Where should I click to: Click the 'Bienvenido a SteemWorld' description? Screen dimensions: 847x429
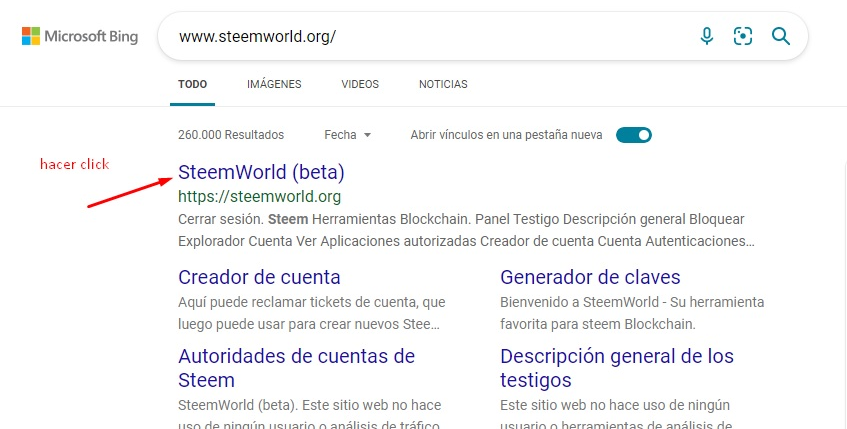tap(632, 313)
